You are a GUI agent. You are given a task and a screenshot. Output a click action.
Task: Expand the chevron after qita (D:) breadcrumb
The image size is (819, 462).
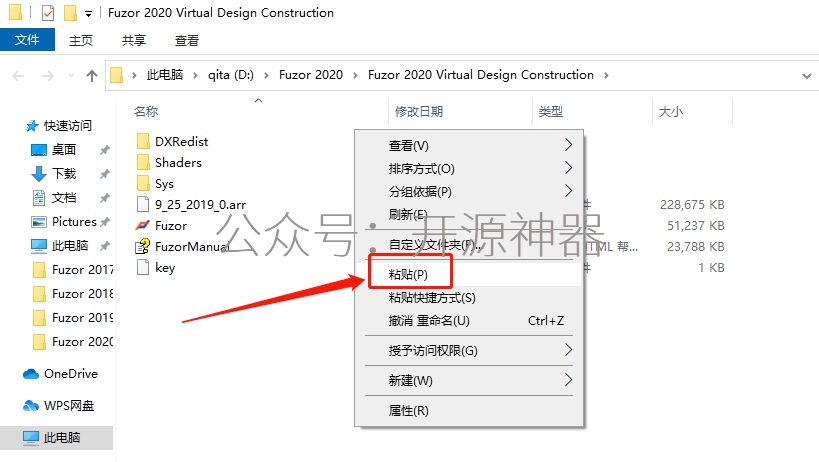pos(266,76)
